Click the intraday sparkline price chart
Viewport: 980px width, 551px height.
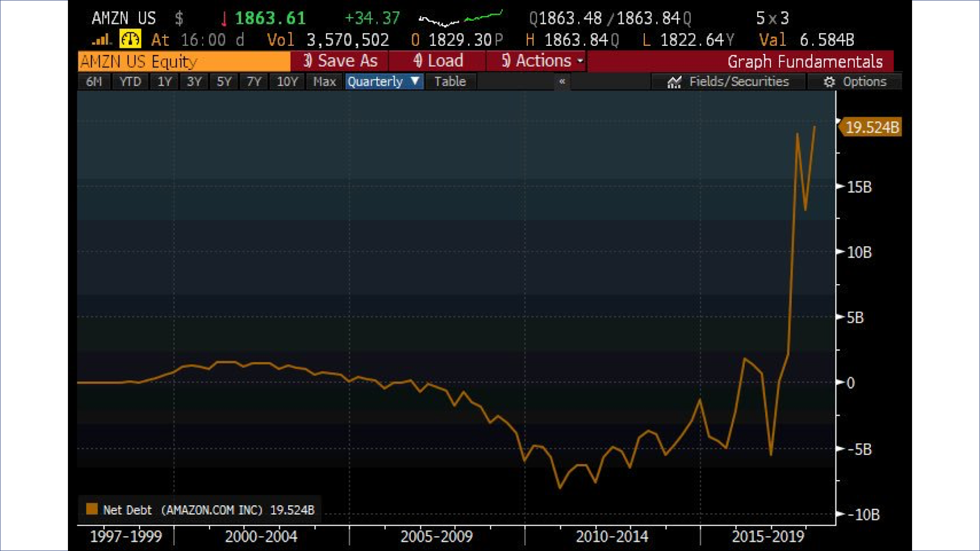461,19
